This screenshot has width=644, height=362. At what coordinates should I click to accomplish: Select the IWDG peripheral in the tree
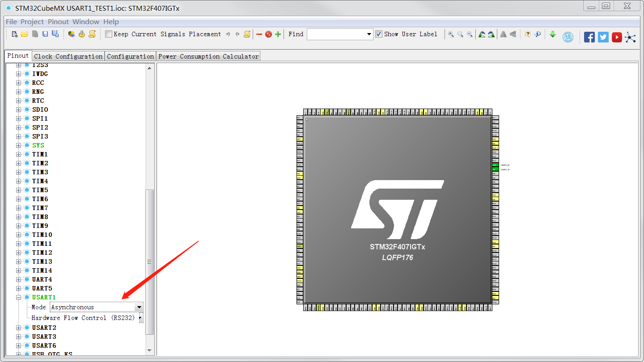click(x=40, y=74)
